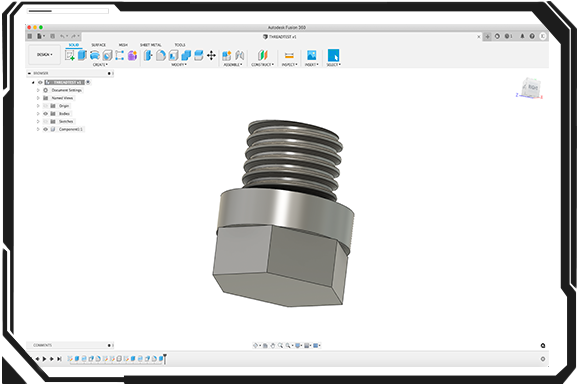Toggle visibility of the Origin folder
577x385 pixels.
46,106
